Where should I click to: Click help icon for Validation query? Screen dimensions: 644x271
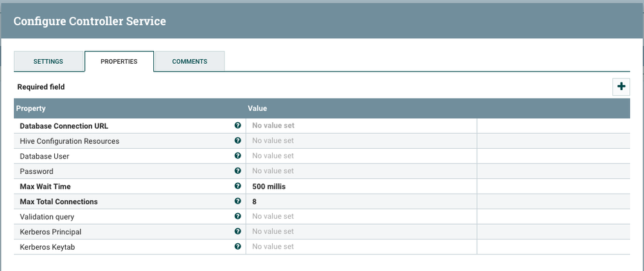tap(238, 216)
